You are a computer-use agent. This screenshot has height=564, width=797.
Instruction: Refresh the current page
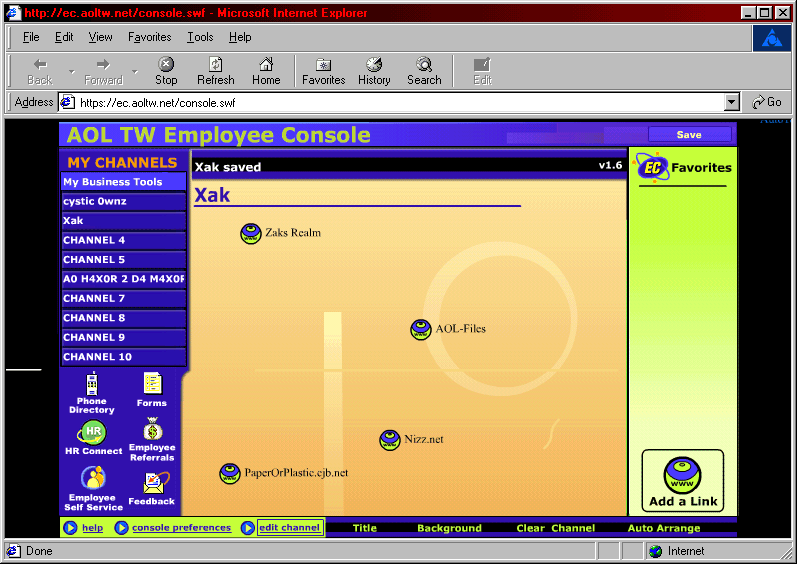(216, 71)
